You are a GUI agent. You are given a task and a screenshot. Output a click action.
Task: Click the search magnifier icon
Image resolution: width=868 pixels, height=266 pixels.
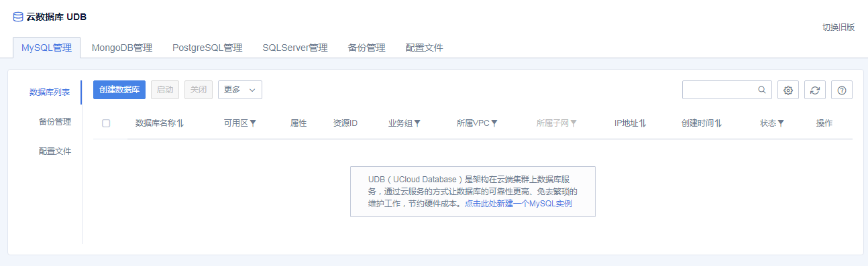761,90
